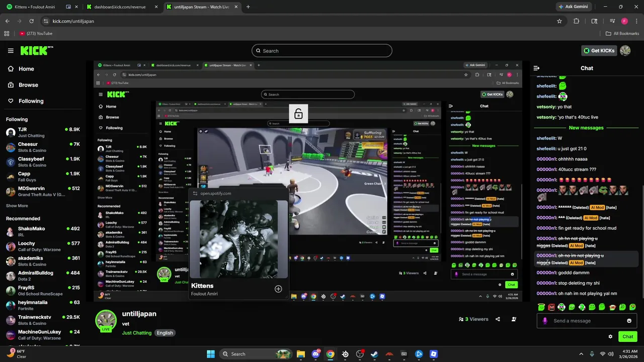Image resolution: width=644 pixels, height=362 pixels.
Task: Share the stream via share icon
Action: click(498, 319)
